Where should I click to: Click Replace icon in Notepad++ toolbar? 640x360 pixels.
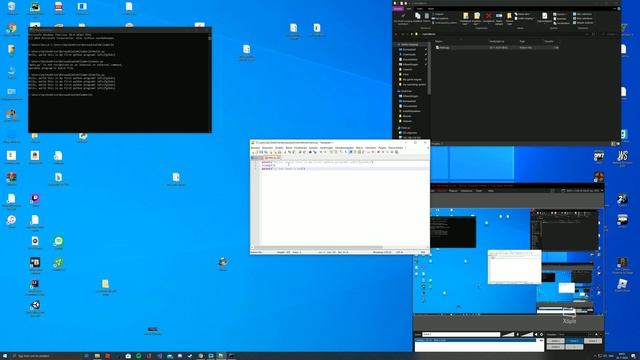(x=316, y=152)
